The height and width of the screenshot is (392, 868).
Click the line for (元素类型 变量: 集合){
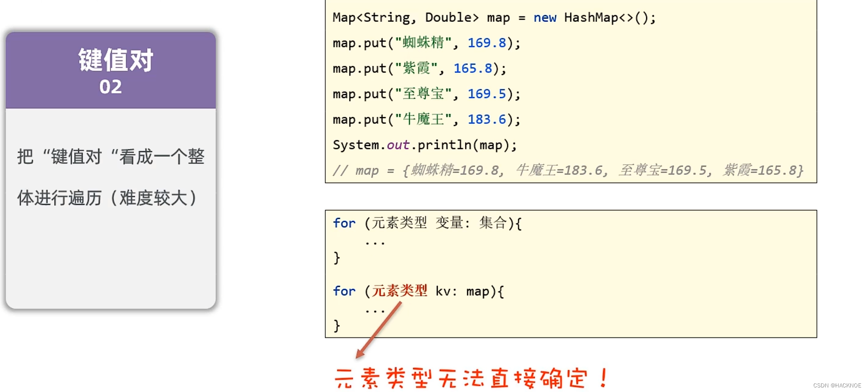click(x=427, y=223)
